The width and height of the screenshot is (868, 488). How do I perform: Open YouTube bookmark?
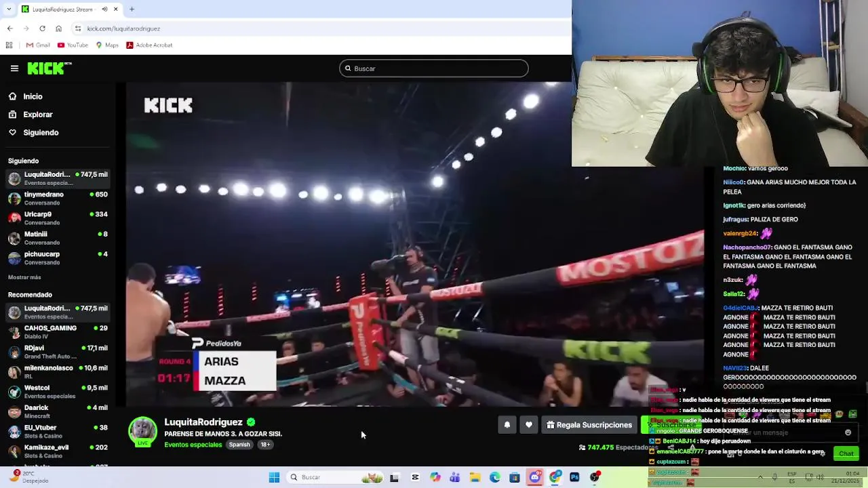point(73,45)
